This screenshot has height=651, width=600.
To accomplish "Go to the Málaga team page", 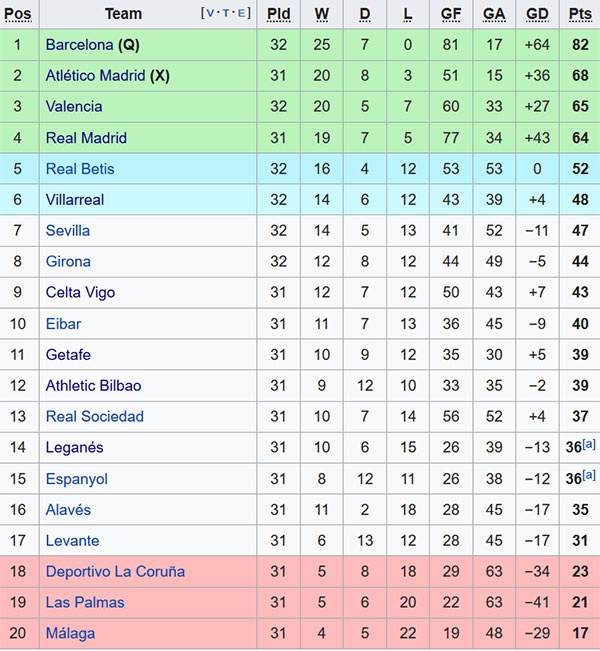I will point(70,634).
